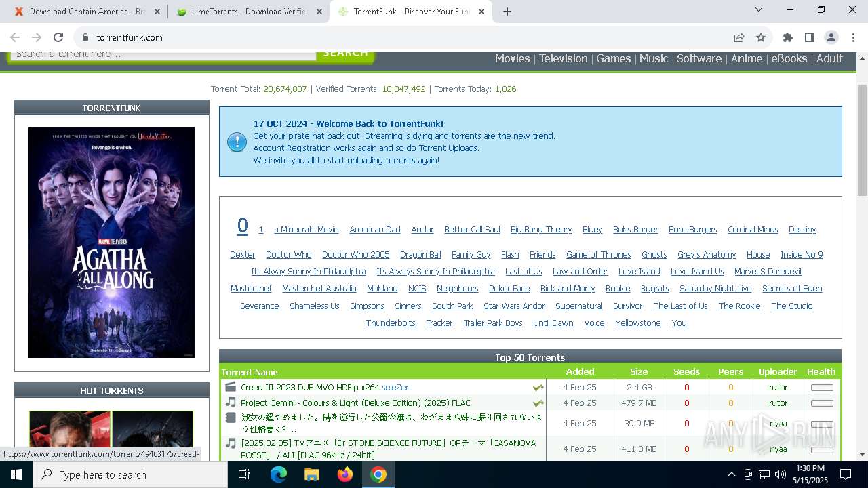Screen dimensions: 868x488
Task: Toggle the Chrome side panel icon
Action: (x=810, y=37)
